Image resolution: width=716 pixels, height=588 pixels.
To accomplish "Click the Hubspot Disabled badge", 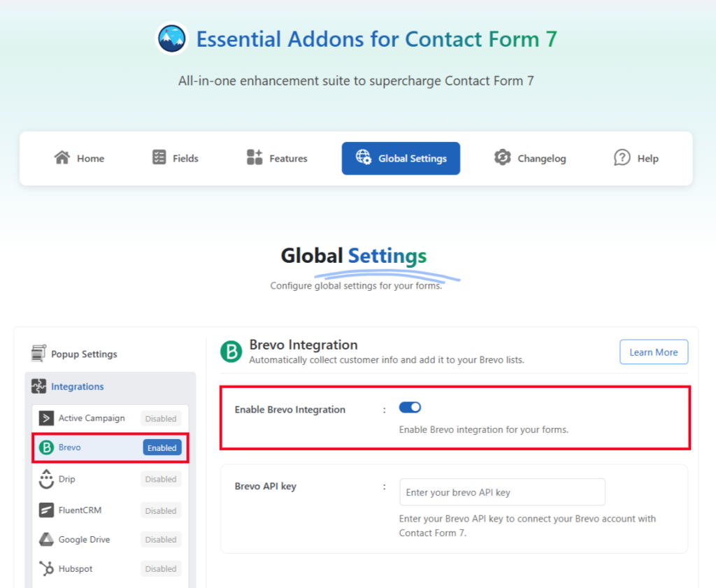I will pyautogui.click(x=161, y=569).
